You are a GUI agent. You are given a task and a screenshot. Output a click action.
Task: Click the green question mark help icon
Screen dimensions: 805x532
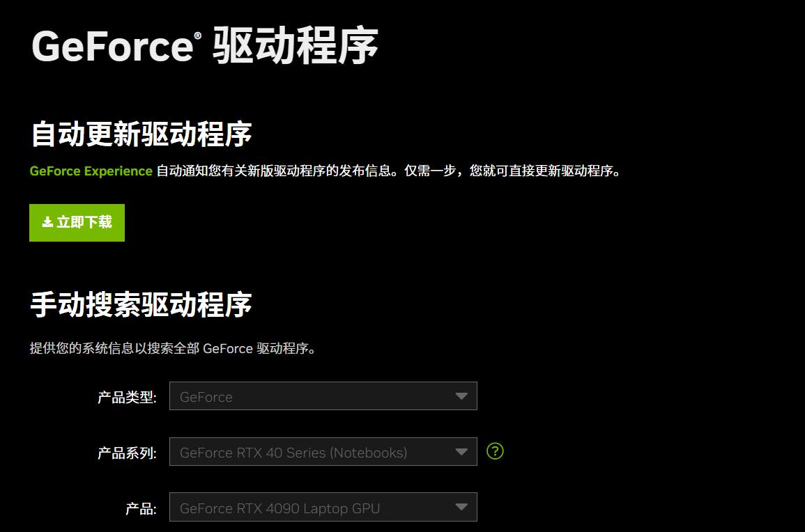[x=495, y=451]
